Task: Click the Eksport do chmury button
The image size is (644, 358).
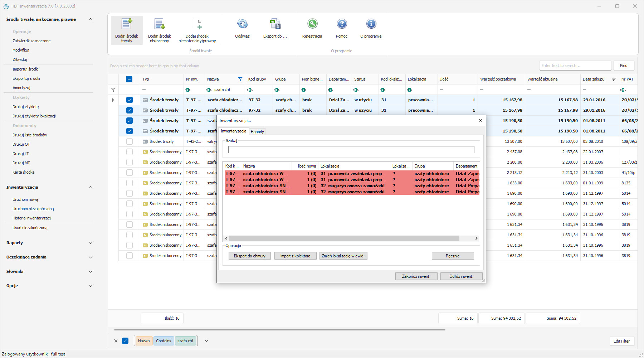Action: (x=249, y=256)
